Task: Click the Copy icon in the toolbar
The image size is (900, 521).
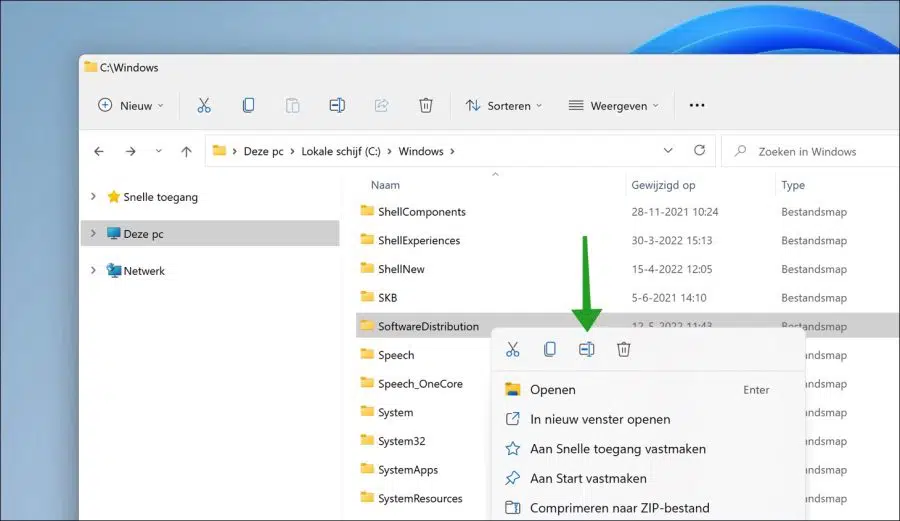Action: 249,106
